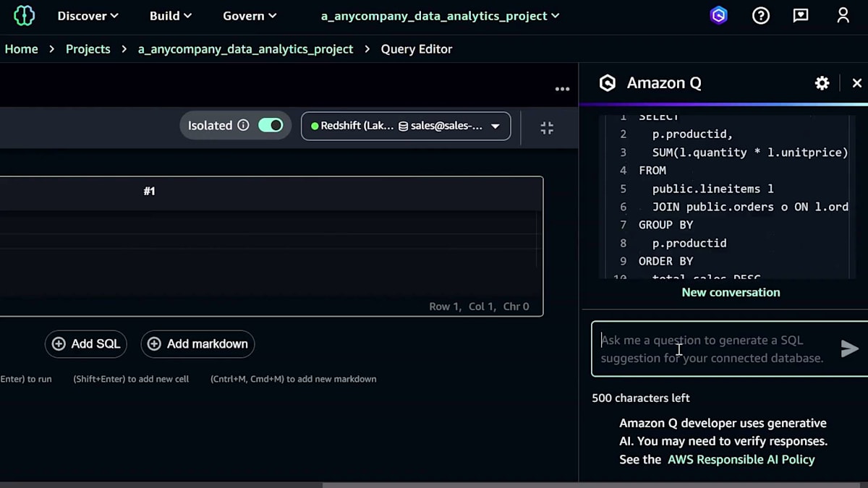
Task: Open Amazon Q settings gear
Action: (x=822, y=83)
